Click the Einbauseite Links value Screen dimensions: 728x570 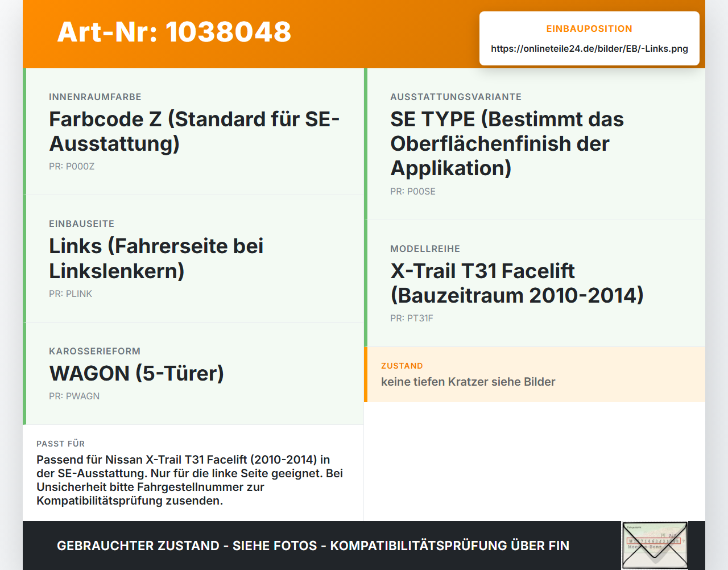[x=156, y=258]
